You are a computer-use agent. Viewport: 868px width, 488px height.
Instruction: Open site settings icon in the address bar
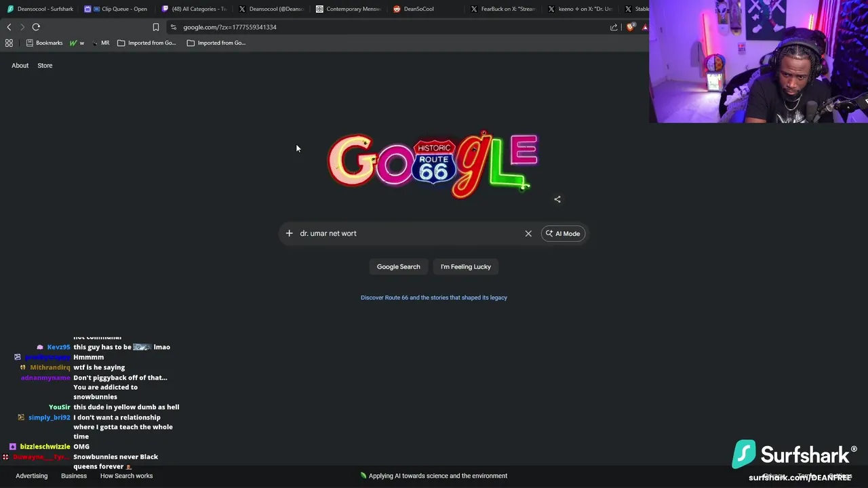[x=174, y=27]
